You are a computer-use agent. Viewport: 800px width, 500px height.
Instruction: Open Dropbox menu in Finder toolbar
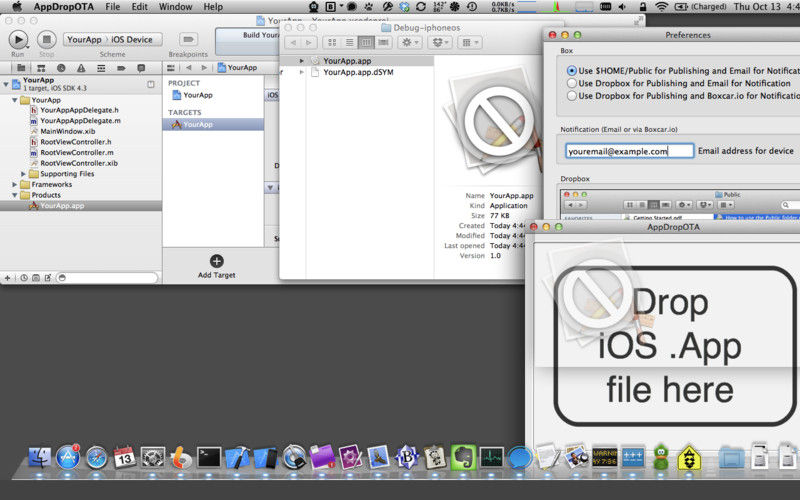tap(440, 42)
